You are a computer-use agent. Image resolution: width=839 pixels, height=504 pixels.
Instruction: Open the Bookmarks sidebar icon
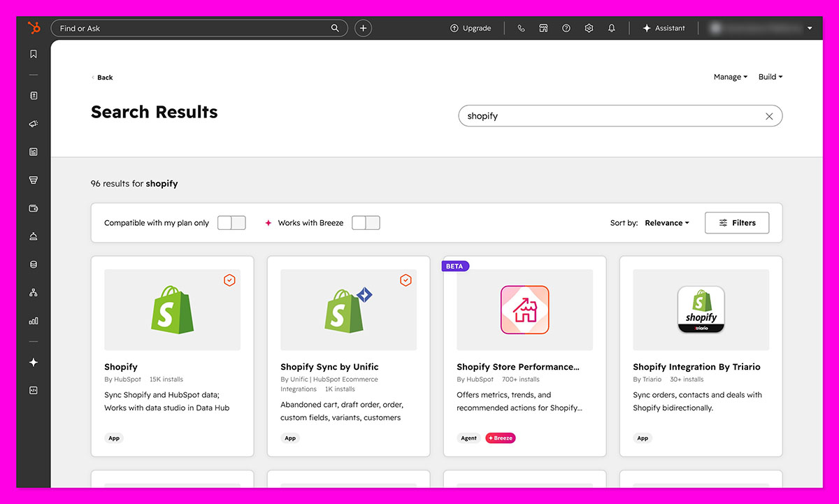[34, 54]
